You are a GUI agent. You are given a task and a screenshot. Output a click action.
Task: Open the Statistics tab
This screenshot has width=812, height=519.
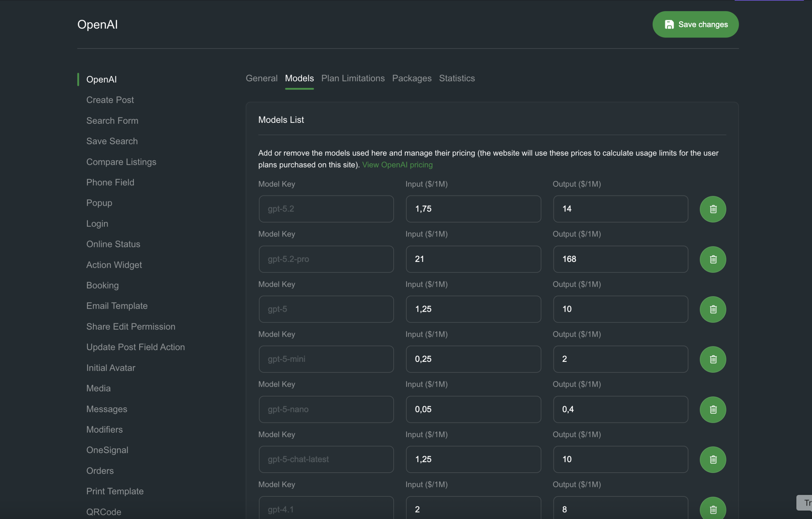pos(456,78)
